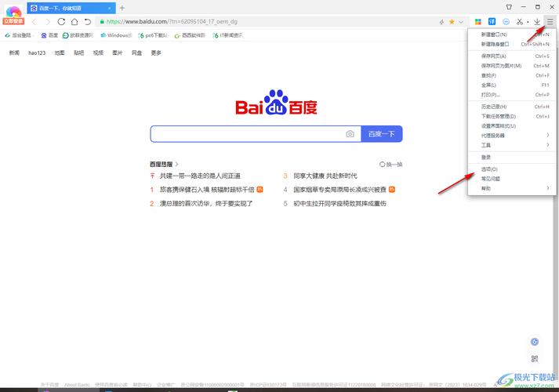
Task: Open hot search 初中生拉开同学座椅致其摔成重伤
Action: pyautogui.click(x=339, y=204)
